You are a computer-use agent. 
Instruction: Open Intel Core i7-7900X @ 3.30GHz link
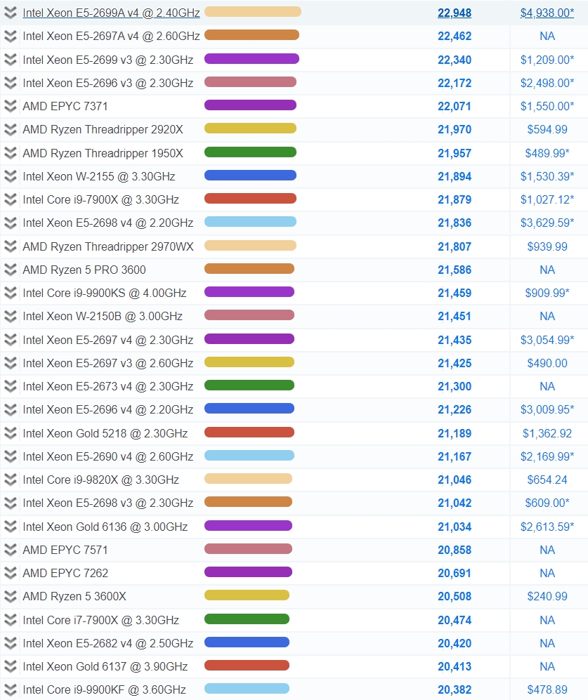(x=101, y=620)
